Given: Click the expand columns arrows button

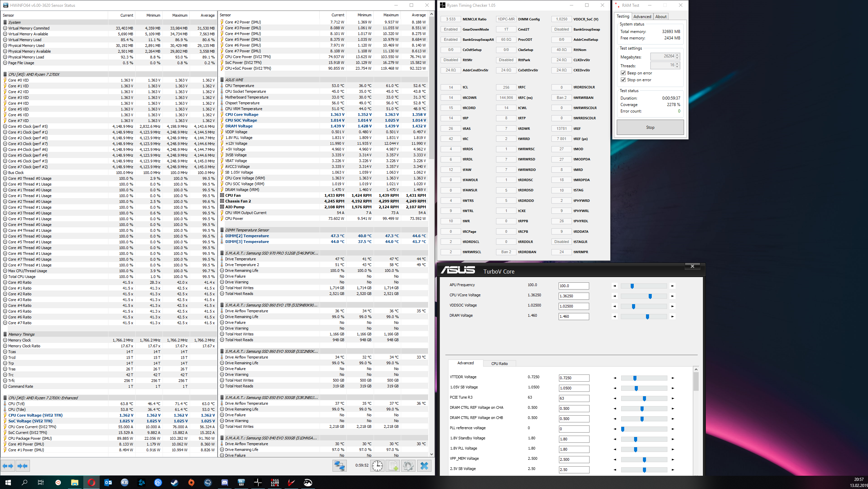Looking at the screenshot, I should point(8,466).
